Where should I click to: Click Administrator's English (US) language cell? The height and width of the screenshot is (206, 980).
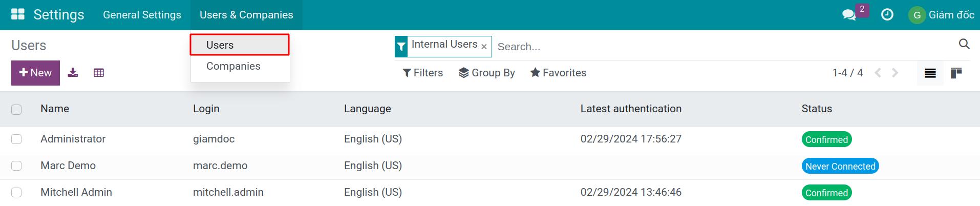(x=373, y=139)
